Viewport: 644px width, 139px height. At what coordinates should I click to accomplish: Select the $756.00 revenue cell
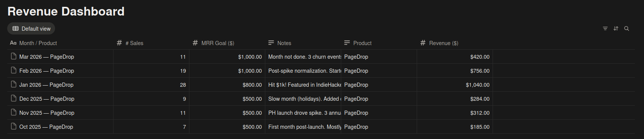click(455, 71)
